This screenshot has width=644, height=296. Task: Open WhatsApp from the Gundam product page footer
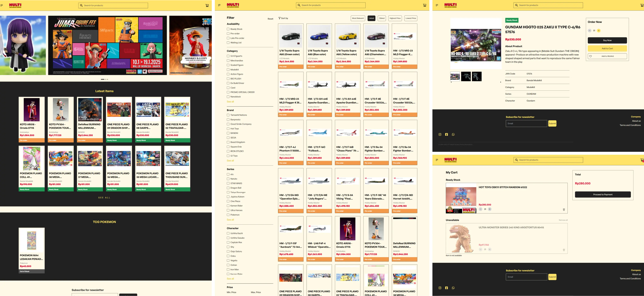(x=453, y=135)
